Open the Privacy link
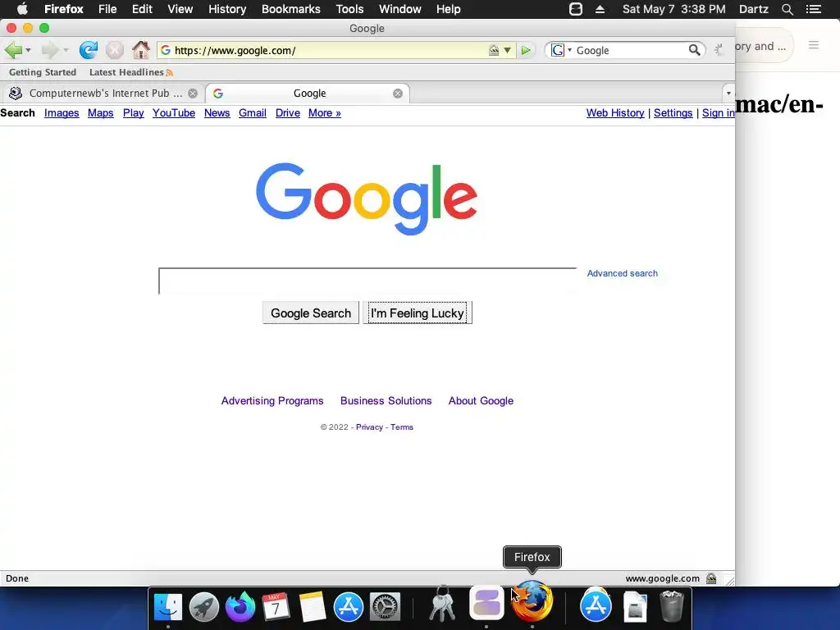The height and width of the screenshot is (630, 840). tap(370, 427)
